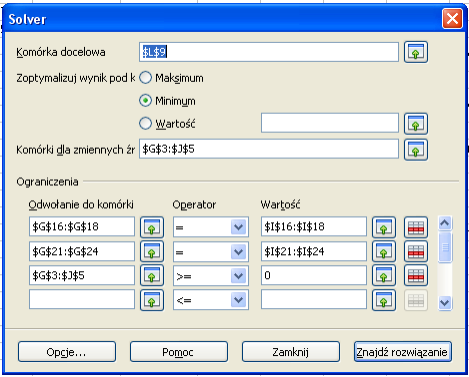Click the $G$16:$G$18 reference field
Viewport: 469px width, 377px height.
(82, 227)
